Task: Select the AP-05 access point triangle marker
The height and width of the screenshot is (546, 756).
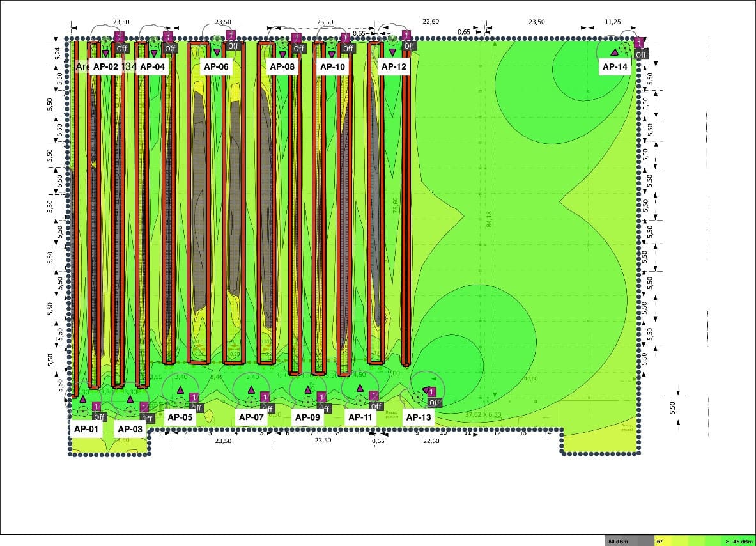Action: click(180, 390)
